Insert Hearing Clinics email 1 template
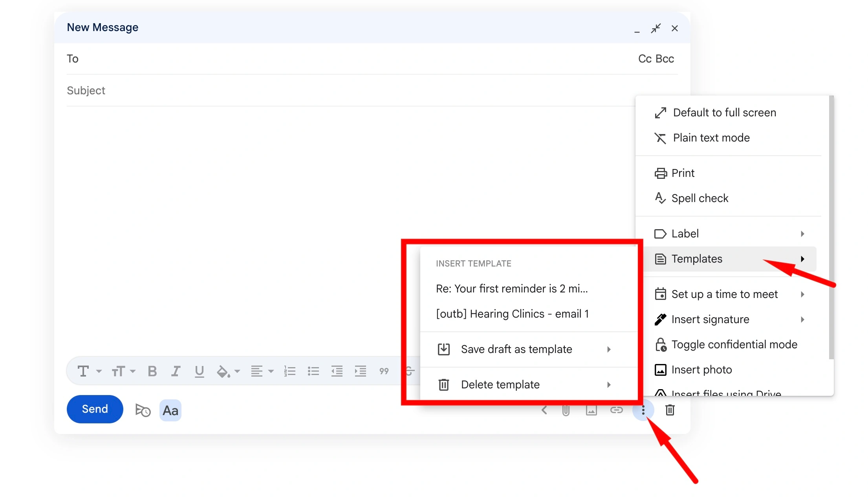This screenshot has height=500, width=868. click(528, 314)
